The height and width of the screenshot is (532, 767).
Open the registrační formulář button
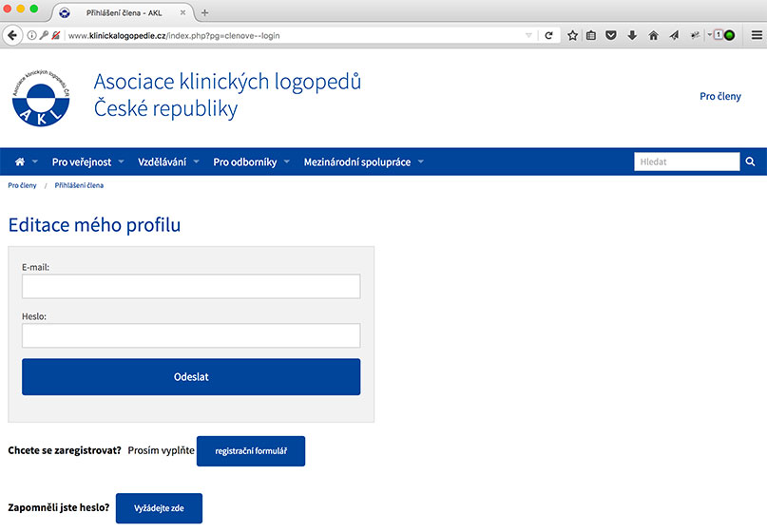(251, 451)
